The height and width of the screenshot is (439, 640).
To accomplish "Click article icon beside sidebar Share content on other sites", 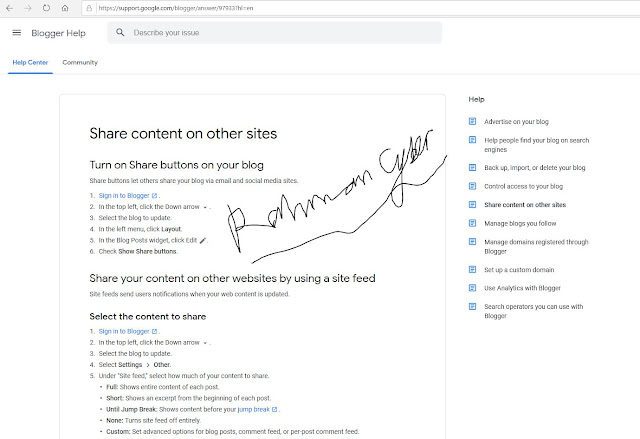I will (x=473, y=204).
